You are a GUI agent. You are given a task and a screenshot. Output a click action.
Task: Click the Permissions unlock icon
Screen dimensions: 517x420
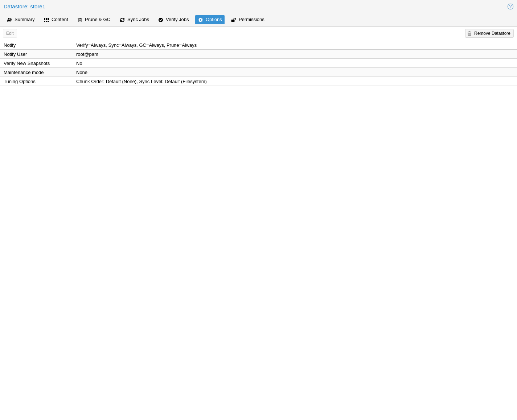[x=234, y=20]
